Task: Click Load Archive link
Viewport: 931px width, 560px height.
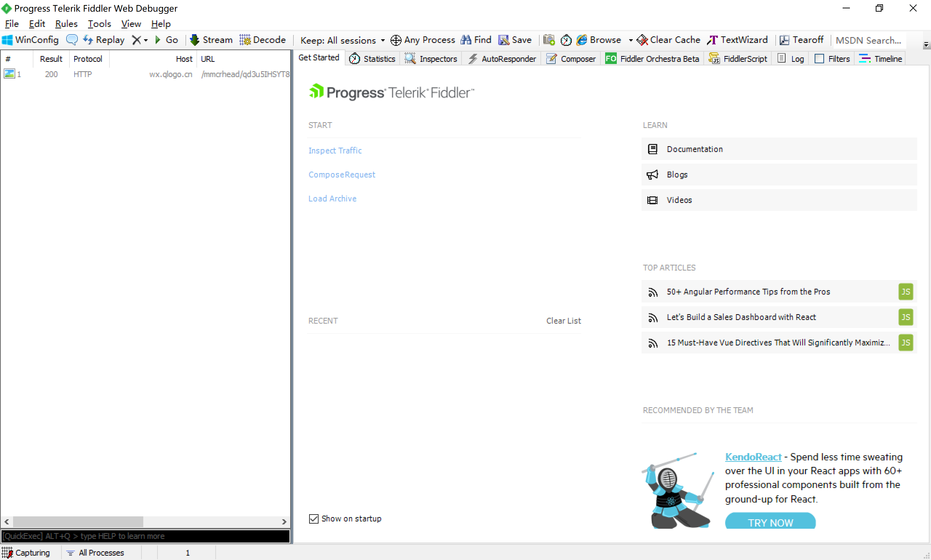Action: tap(332, 199)
